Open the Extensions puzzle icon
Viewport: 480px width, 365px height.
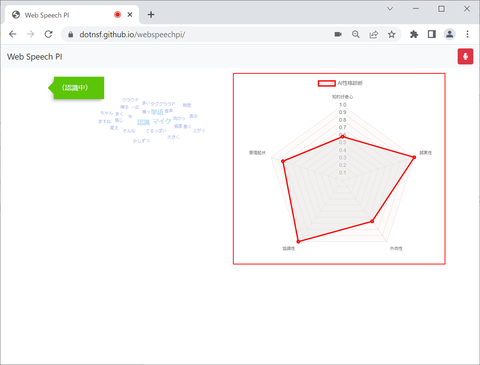(x=414, y=34)
